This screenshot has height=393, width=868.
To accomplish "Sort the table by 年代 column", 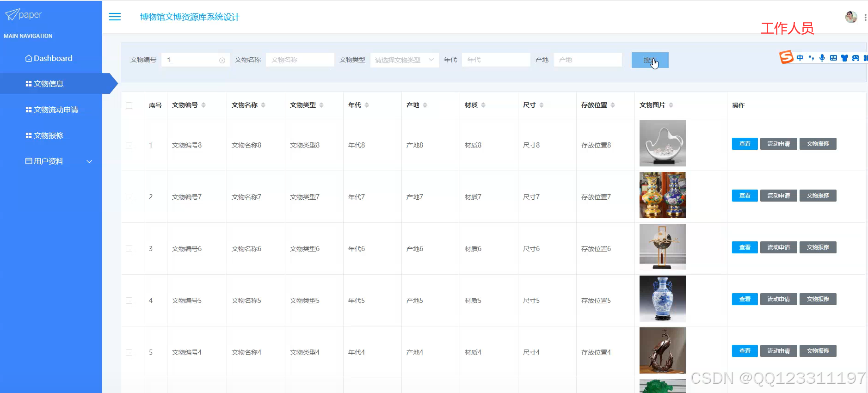I will pyautogui.click(x=367, y=105).
